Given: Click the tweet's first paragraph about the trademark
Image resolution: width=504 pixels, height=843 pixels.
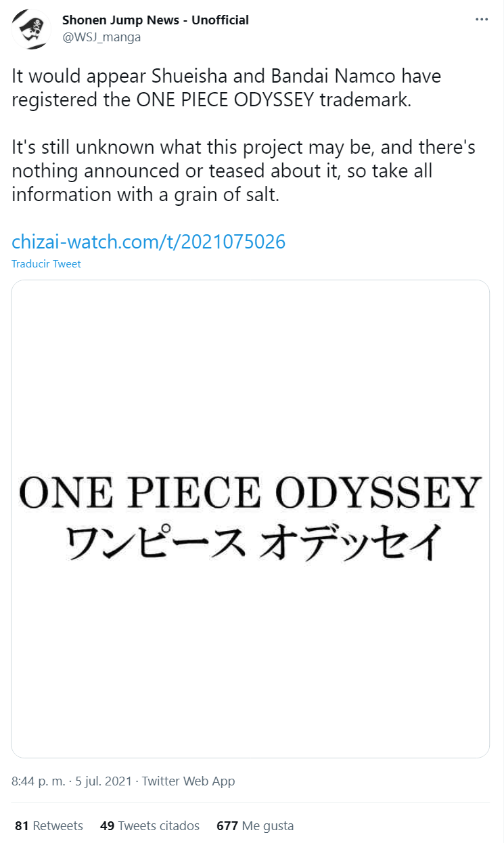Looking at the screenshot, I should click(226, 88).
